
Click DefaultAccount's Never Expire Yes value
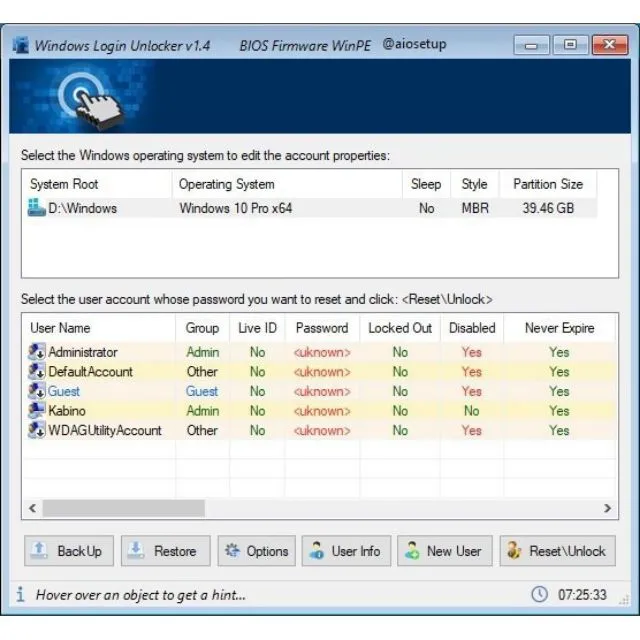[x=559, y=371]
